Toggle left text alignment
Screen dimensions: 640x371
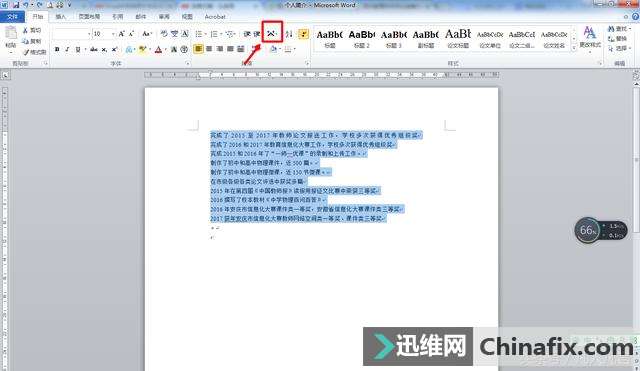198,49
